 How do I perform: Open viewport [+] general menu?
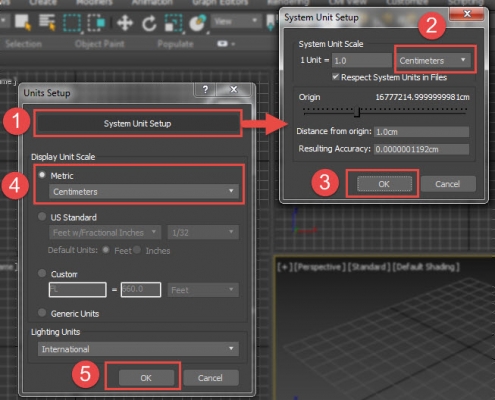click(285, 267)
